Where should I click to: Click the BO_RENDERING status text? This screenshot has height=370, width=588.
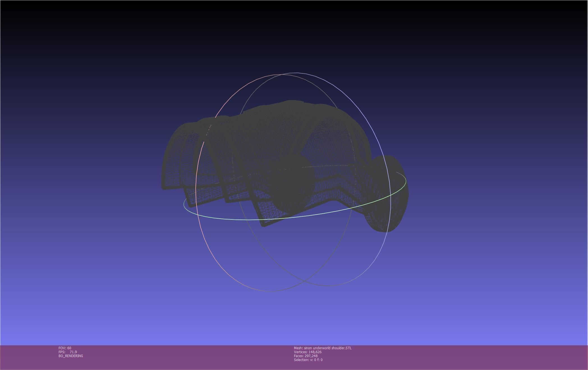pos(71,356)
